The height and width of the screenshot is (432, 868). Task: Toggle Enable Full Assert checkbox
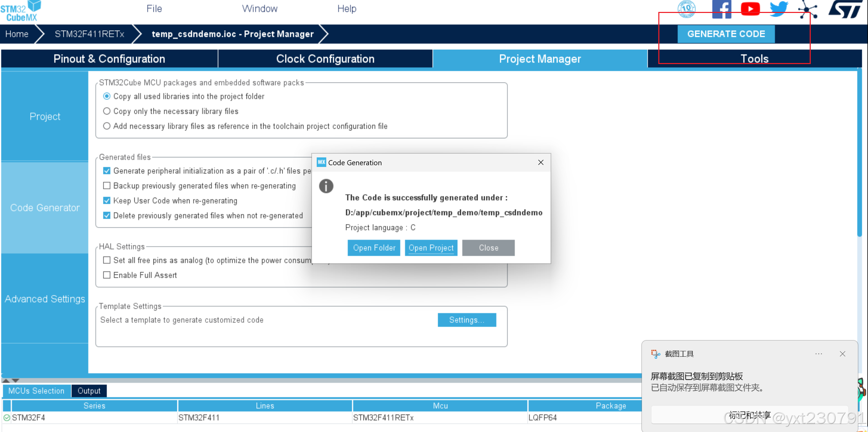[x=107, y=275]
